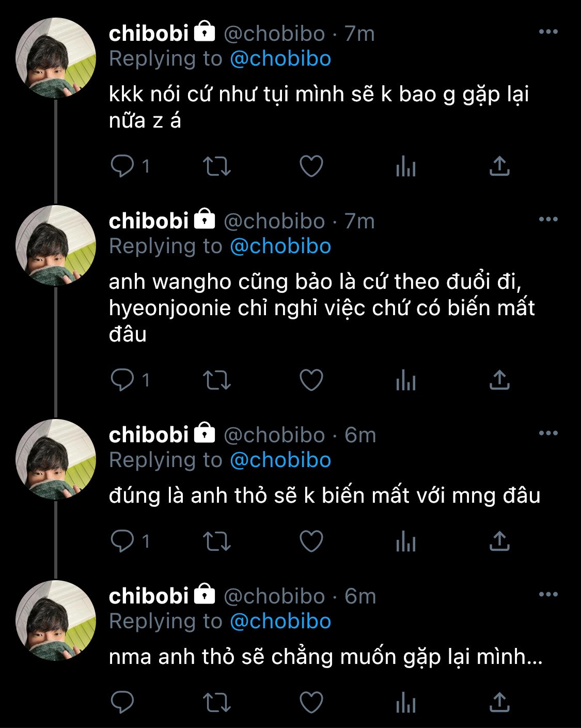Share the tweet 'đúng là anh thỏ'
Viewport: 581px width, 728px height.
point(499,541)
